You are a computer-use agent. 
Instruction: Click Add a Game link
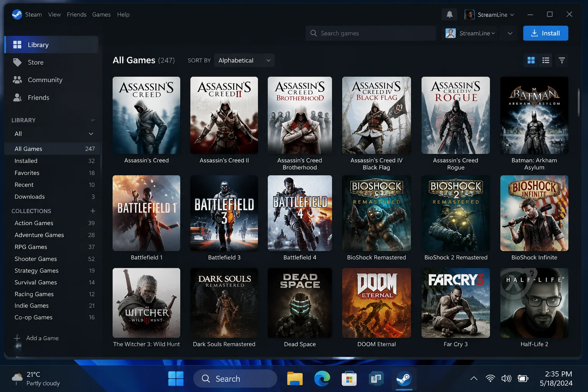coord(42,338)
